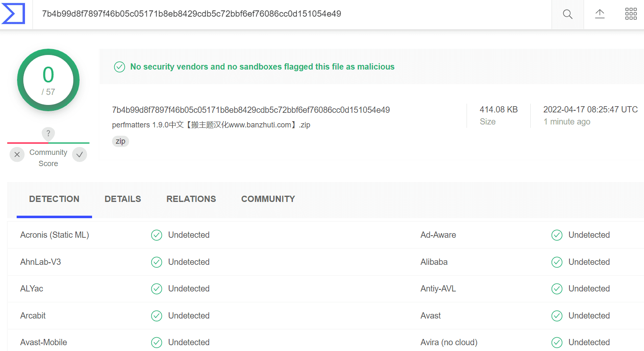Click the ALYac row check icon
Screen dimensions: 644x351
[x=157, y=289]
